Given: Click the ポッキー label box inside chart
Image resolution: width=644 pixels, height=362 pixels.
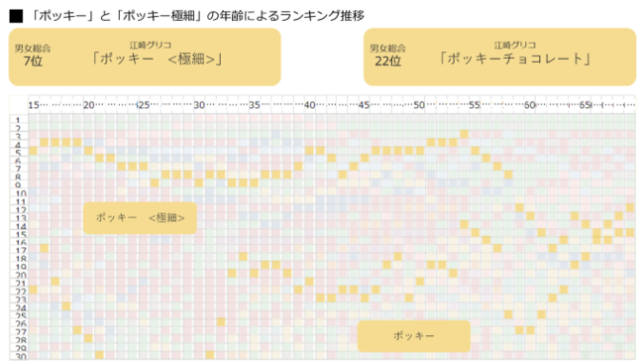Looking at the screenshot, I should point(413,336).
